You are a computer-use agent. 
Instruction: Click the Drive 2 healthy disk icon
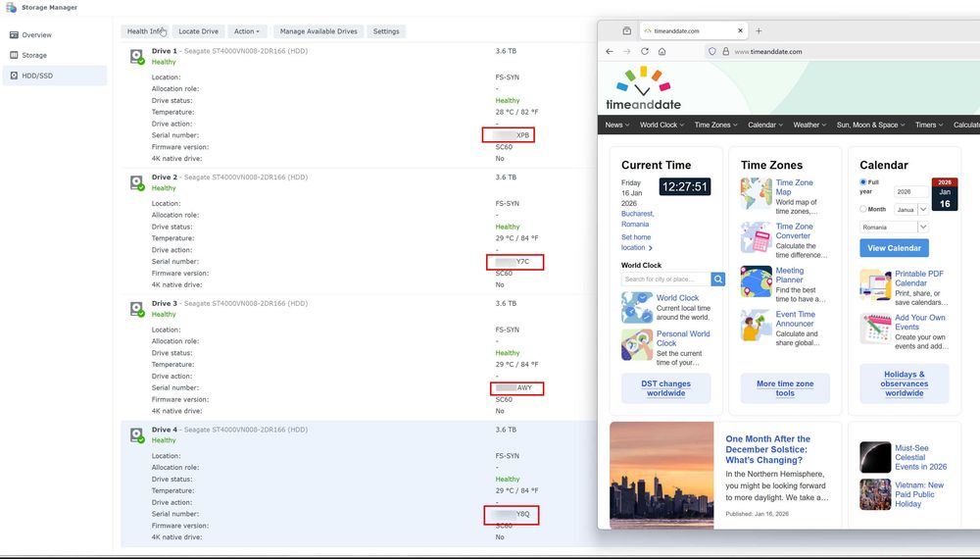137,182
